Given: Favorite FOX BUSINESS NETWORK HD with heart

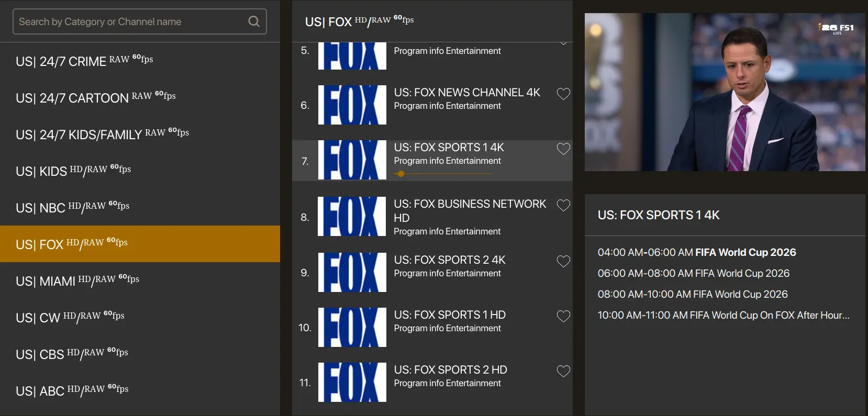Looking at the screenshot, I should pyautogui.click(x=563, y=205).
